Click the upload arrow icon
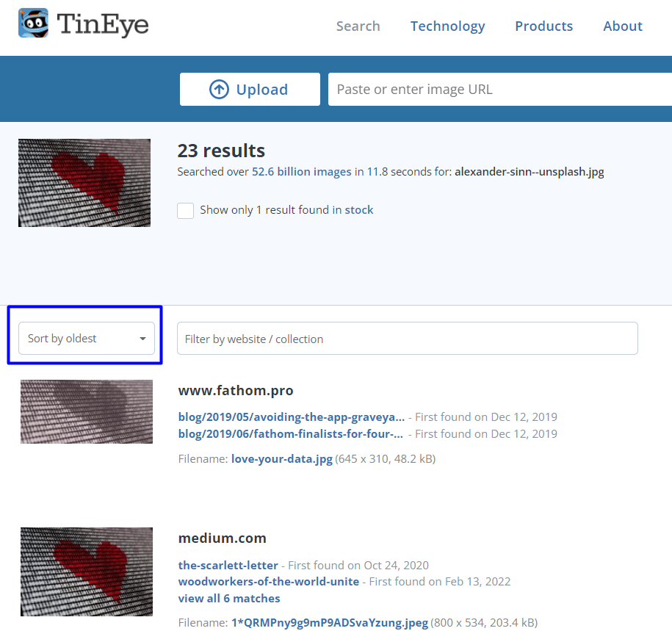The height and width of the screenshot is (631, 672). (x=219, y=90)
